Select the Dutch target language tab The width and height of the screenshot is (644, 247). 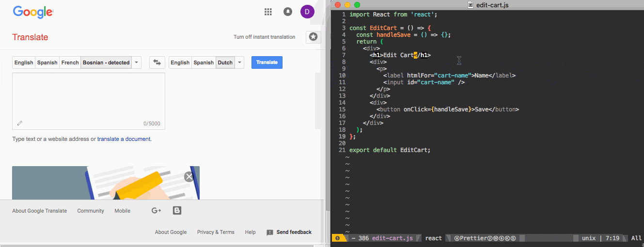225,62
